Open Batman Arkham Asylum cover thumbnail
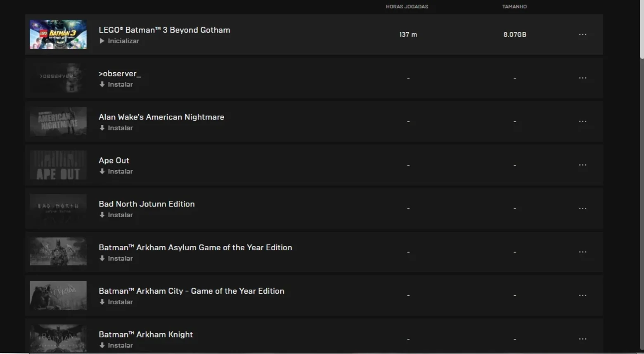Viewport: 644px width, 354px height. [58, 252]
